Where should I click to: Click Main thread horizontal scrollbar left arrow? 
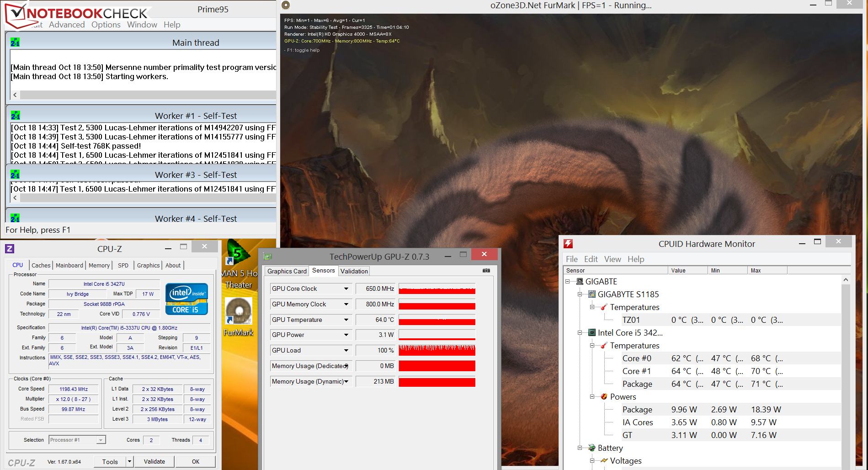pyautogui.click(x=15, y=95)
